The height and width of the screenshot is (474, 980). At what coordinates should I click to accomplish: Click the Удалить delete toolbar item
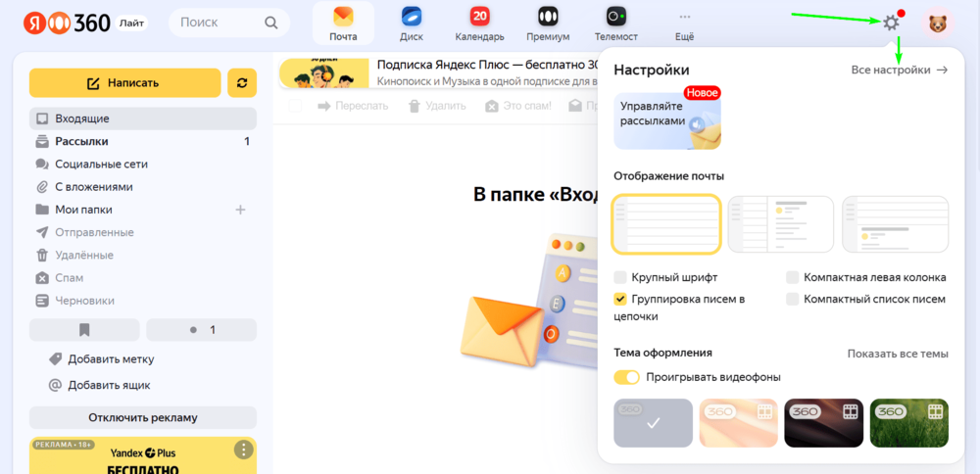point(437,106)
